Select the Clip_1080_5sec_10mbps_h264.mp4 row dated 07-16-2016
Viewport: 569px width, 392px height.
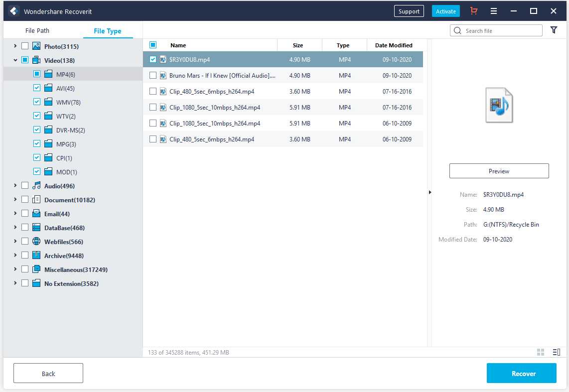pos(283,107)
